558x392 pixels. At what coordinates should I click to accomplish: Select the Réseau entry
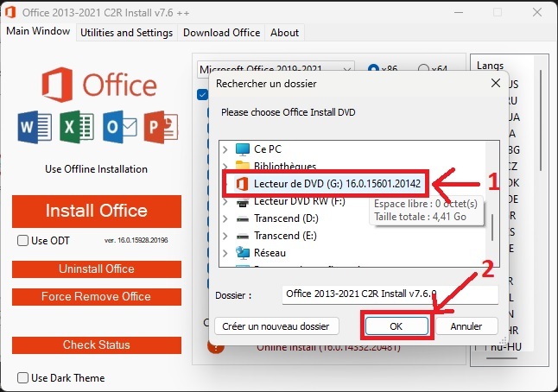click(x=269, y=253)
